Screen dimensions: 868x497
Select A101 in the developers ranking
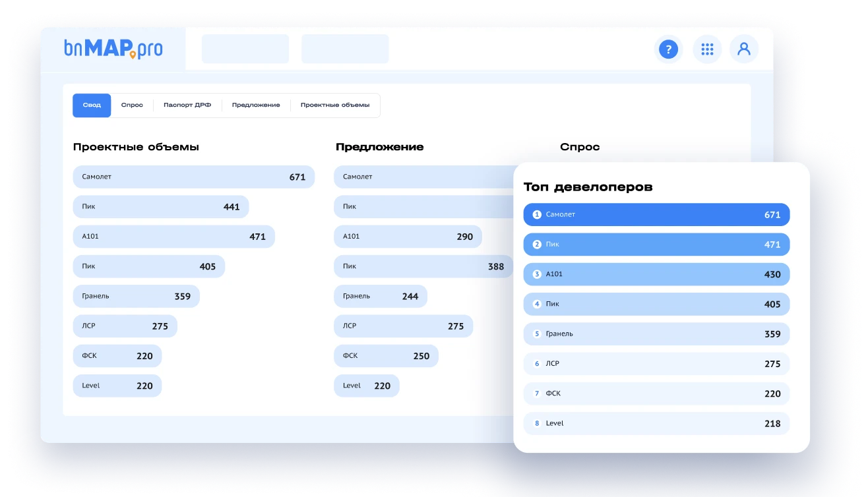[656, 274]
